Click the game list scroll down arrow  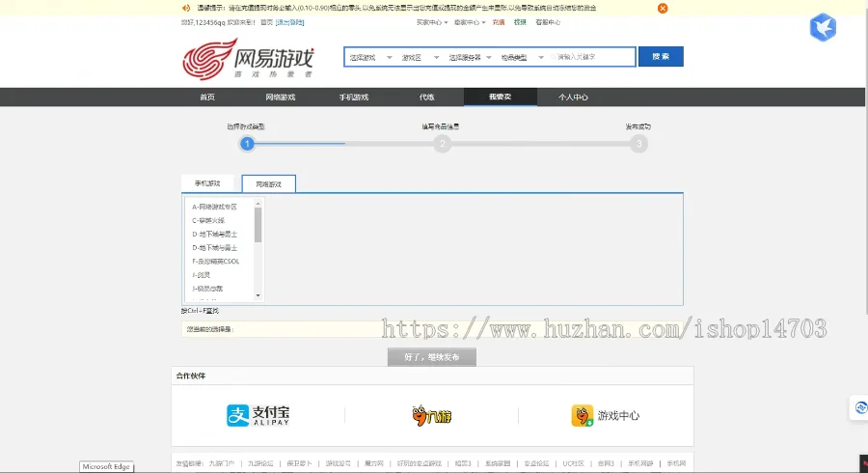click(x=258, y=295)
